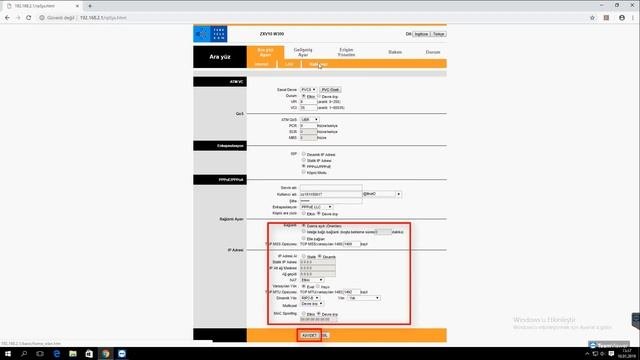Select Hayır for Varsayılan Yol
The height and width of the screenshot is (360, 640).
click(x=318, y=286)
